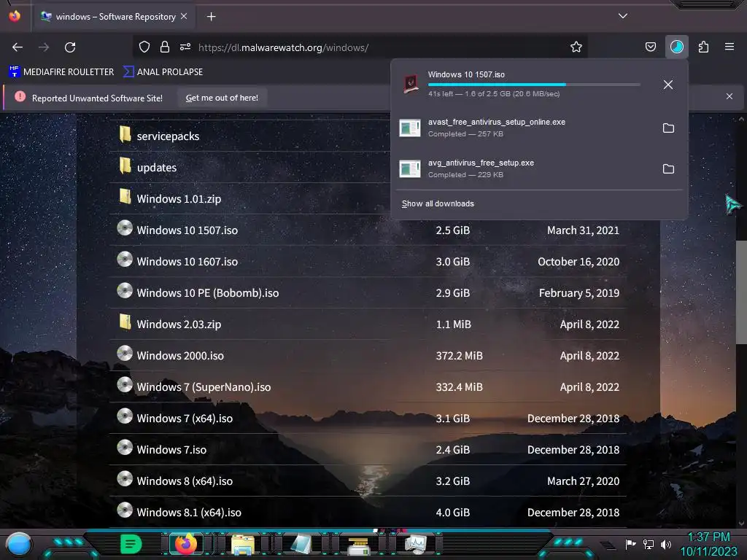Open a new browser tab
747x560 pixels.
point(211,17)
